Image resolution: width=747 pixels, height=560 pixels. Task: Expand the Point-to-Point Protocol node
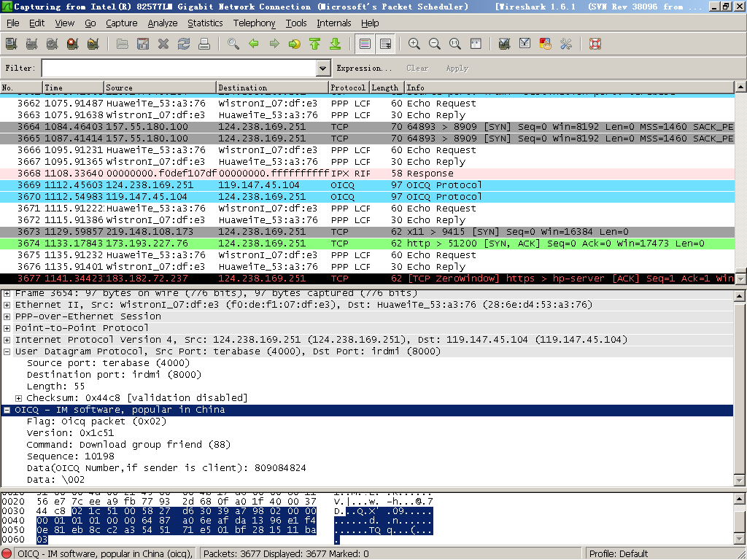click(7, 328)
